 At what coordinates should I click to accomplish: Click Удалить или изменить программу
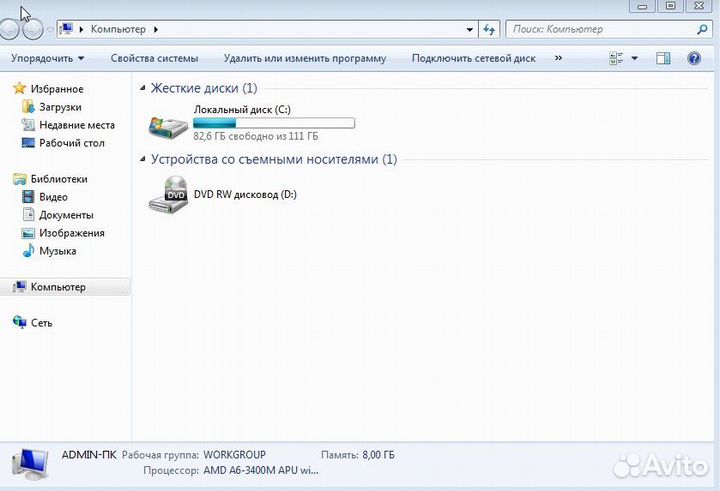304,58
